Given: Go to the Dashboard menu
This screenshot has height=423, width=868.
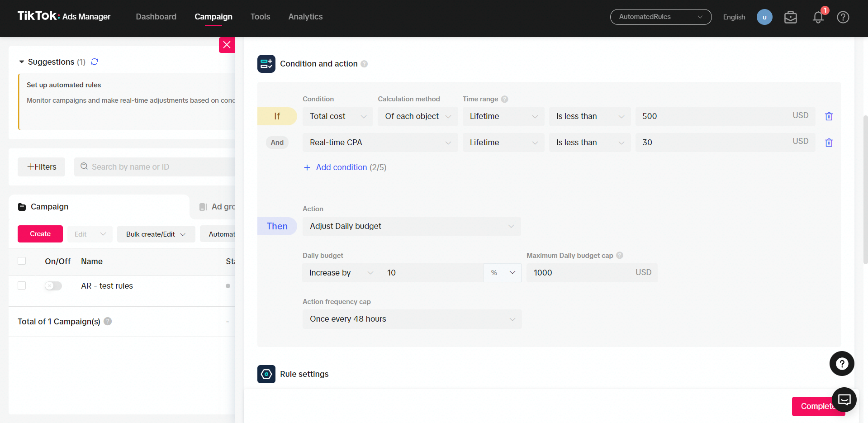Looking at the screenshot, I should click(x=156, y=17).
